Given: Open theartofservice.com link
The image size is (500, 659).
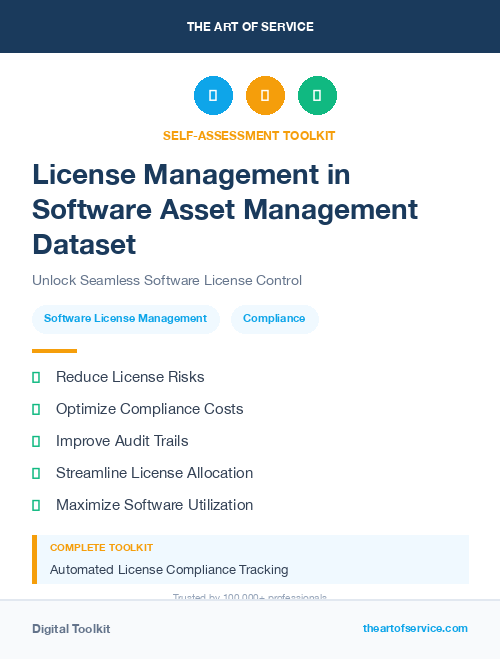Looking at the screenshot, I should click(x=415, y=628).
